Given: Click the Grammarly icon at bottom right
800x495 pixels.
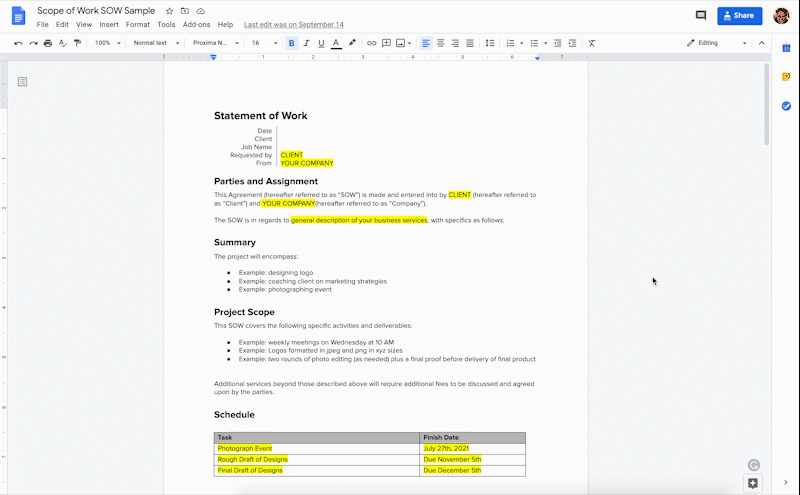Looking at the screenshot, I should 754,465.
